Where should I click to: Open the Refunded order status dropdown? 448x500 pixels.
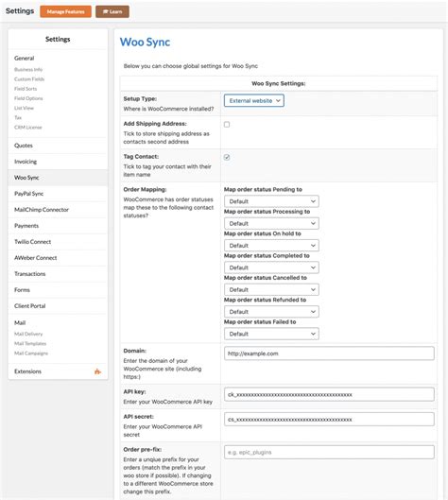click(271, 312)
